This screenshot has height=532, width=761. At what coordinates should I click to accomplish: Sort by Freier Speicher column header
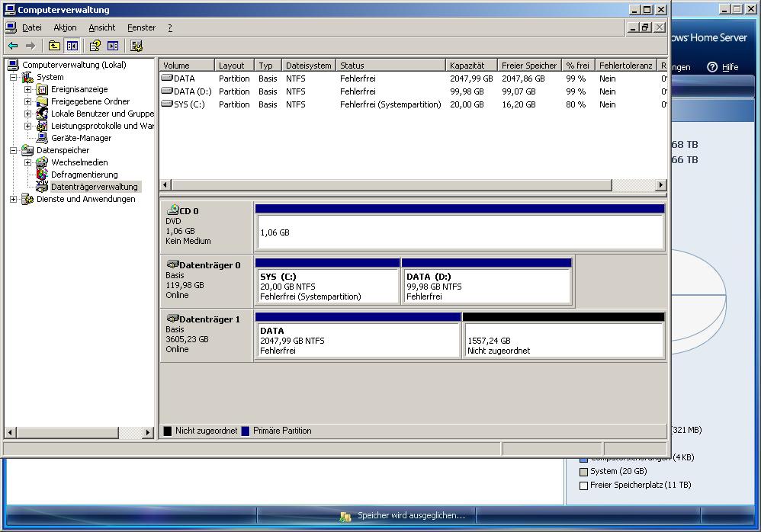point(529,65)
